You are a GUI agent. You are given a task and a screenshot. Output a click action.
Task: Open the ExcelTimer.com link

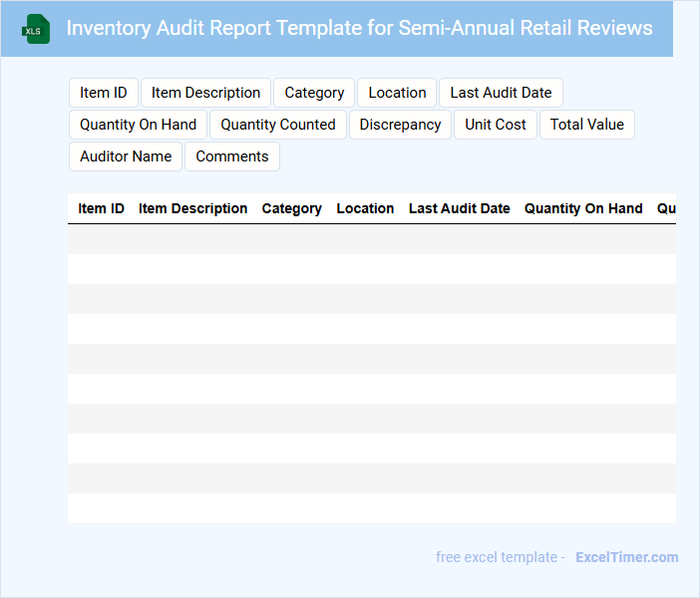coord(626,557)
